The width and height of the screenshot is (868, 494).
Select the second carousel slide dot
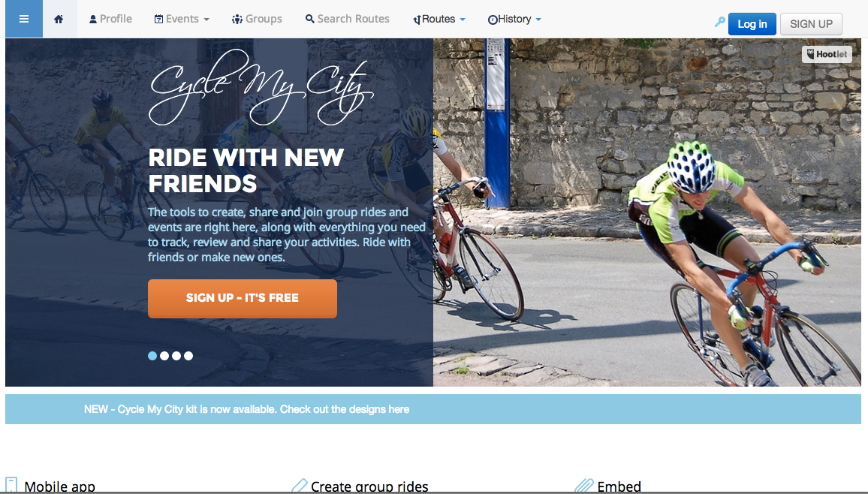[164, 356]
